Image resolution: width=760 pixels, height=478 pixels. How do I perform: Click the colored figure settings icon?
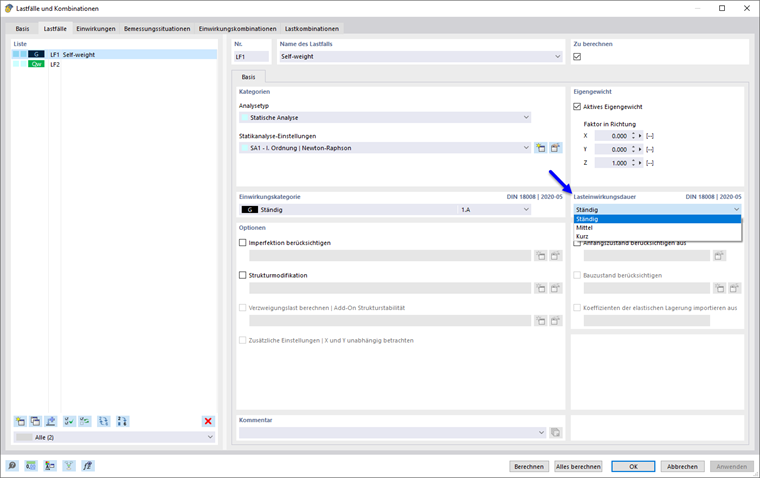coord(50,466)
